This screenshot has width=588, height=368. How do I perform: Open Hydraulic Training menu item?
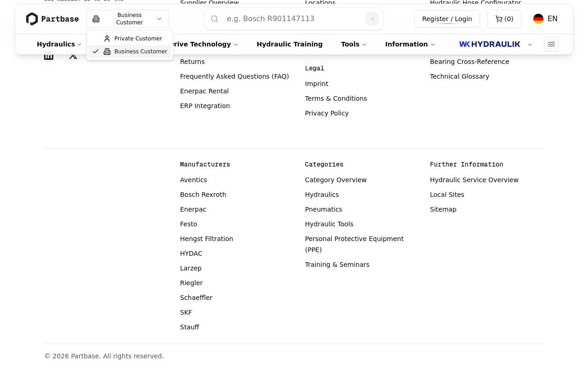(289, 44)
